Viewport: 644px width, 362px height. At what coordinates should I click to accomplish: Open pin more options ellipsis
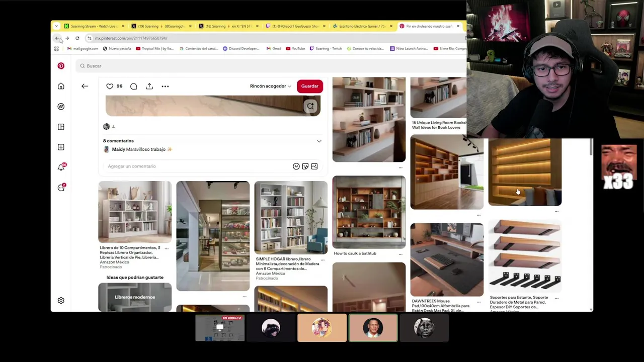click(165, 86)
